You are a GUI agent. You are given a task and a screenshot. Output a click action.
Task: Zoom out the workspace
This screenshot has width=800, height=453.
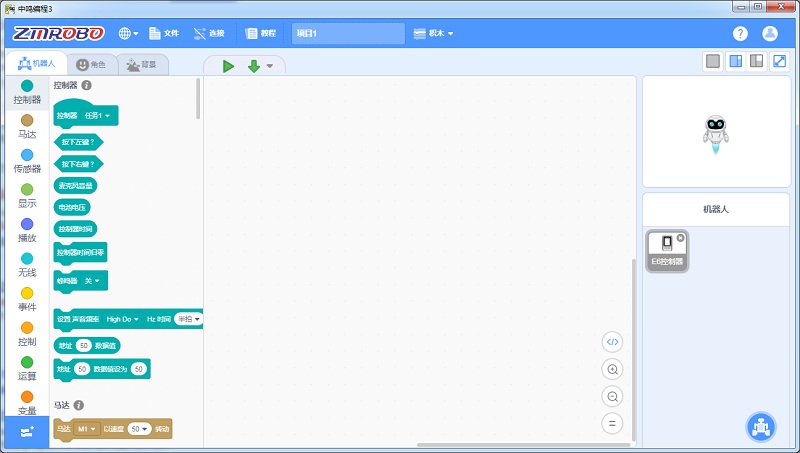coord(612,396)
